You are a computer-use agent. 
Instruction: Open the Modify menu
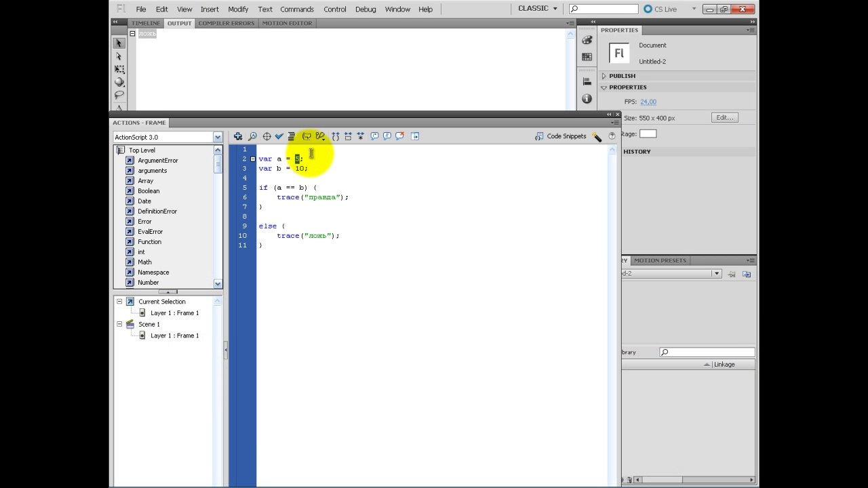[238, 9]
